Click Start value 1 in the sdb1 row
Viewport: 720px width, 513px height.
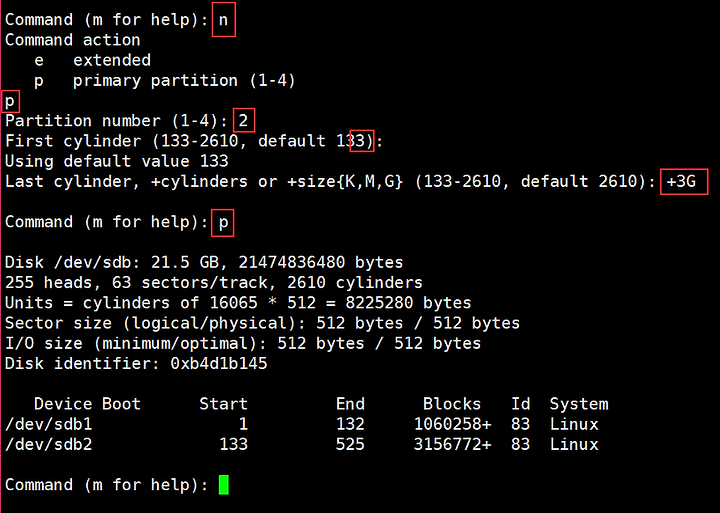(243, 424)
